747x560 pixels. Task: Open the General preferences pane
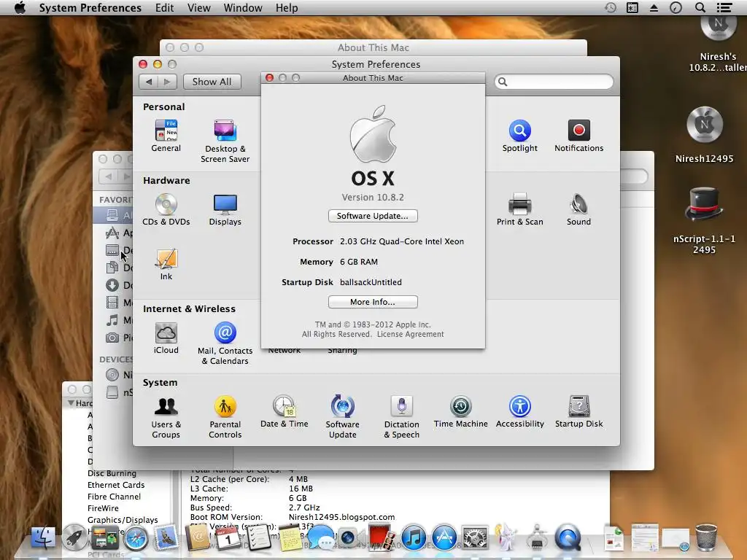pyautogui.click(x=166, y=136)
